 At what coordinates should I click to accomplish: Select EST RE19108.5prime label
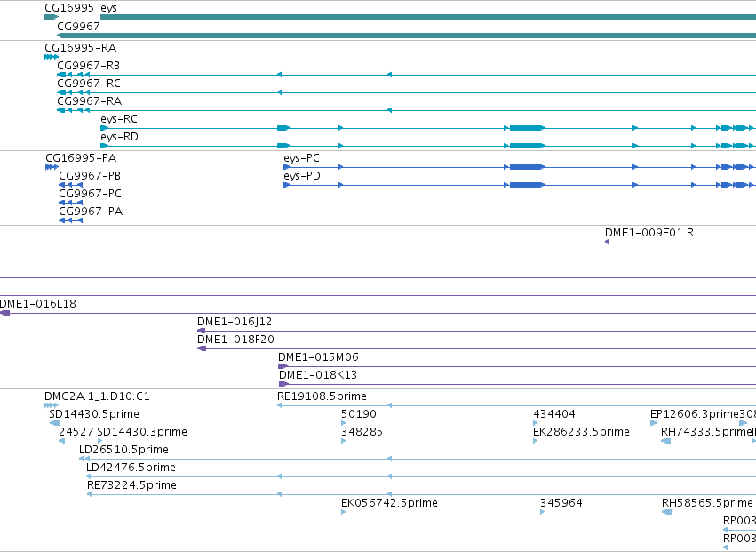322,396
